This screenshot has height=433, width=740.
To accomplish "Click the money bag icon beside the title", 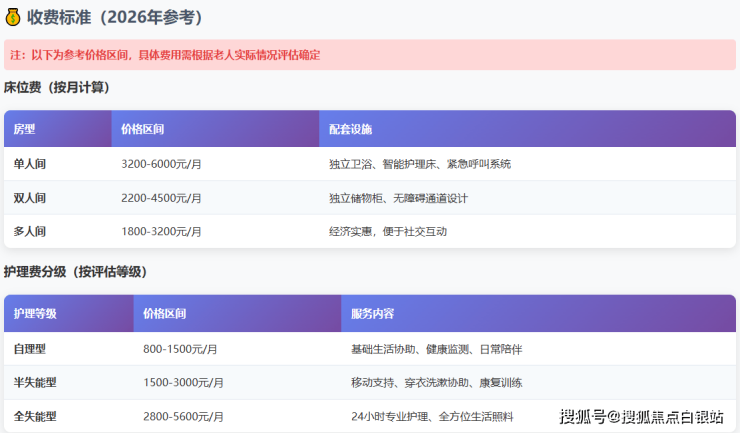I will click(x=13, y=16).
